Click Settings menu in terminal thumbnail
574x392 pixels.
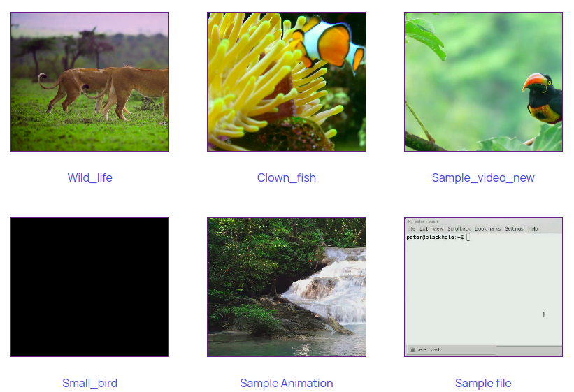point(514,229)
